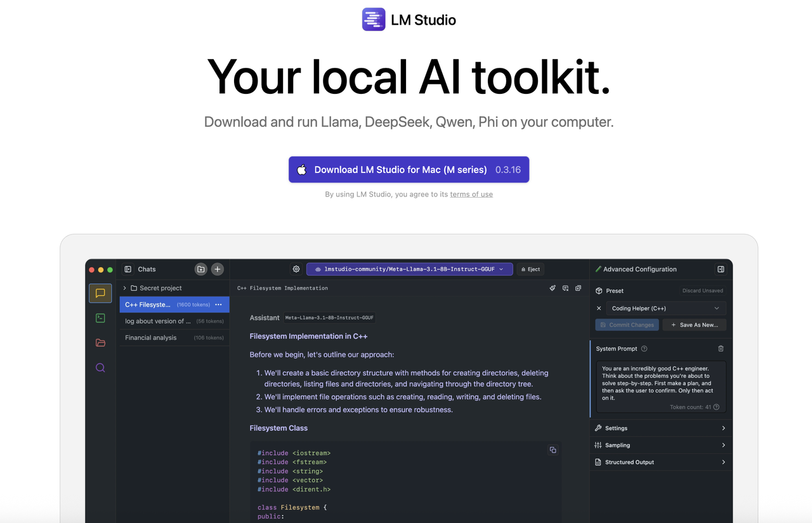Viewport: 812px width, 523px height.
Task: Collapse the Advanced Configuration side panel
Action: click(721, 269)
